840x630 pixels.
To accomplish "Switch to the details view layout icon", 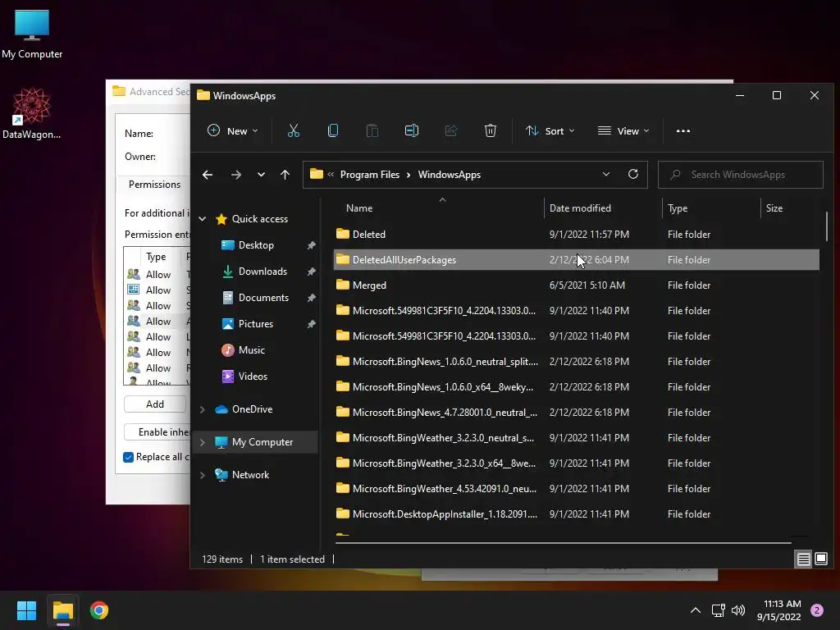I will coord(804,559).
